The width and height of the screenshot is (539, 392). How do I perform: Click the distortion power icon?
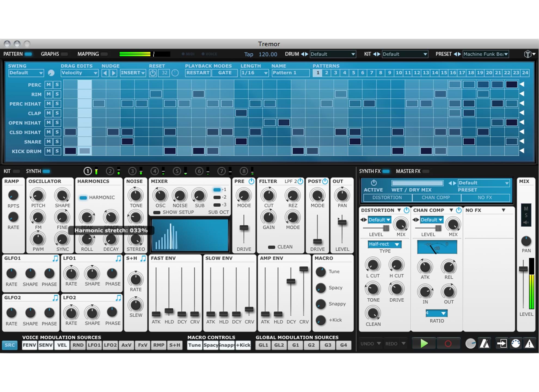[406, 210]
